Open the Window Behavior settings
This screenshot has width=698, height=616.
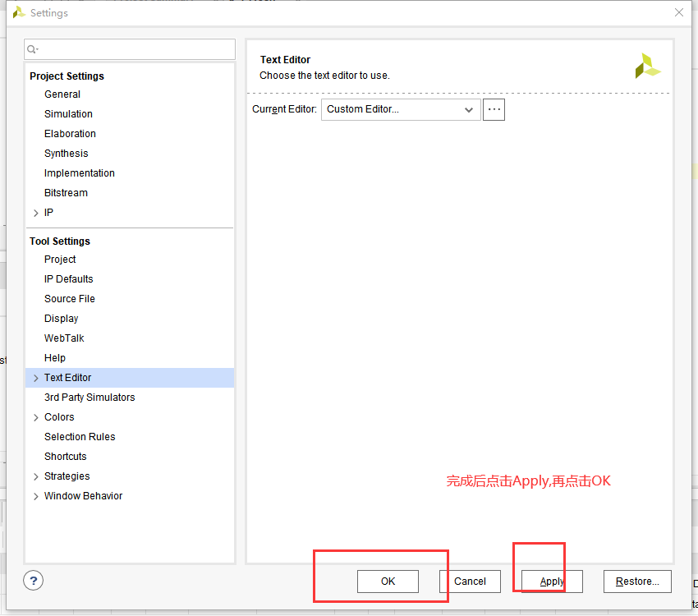click(83, 496)
